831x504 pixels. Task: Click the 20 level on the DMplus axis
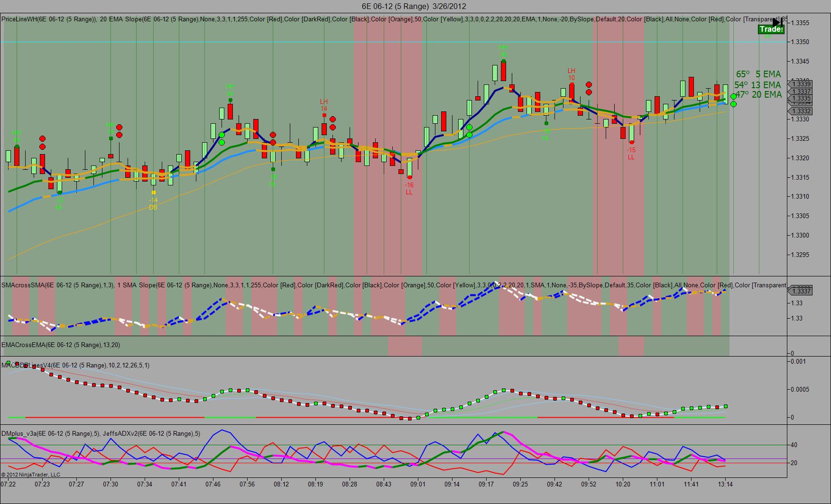794,463
